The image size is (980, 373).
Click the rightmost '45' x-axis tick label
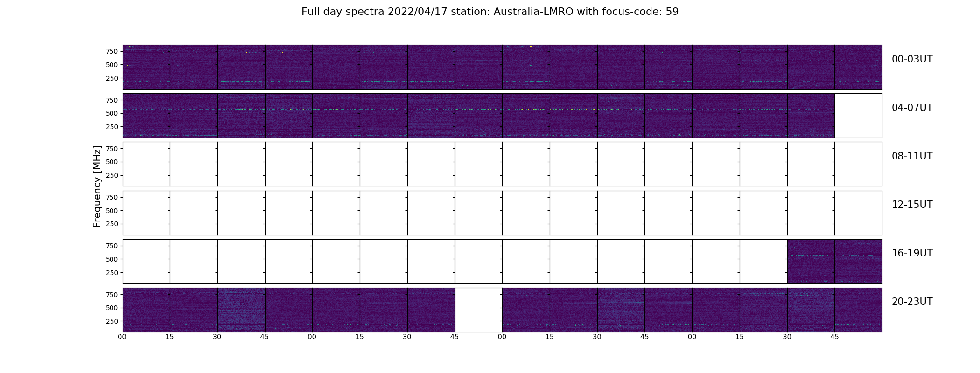[834, 337]
